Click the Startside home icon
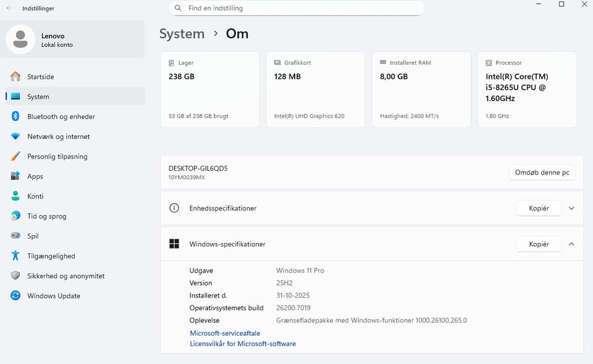Screen dimensions: 593x364 pos(15,77)
